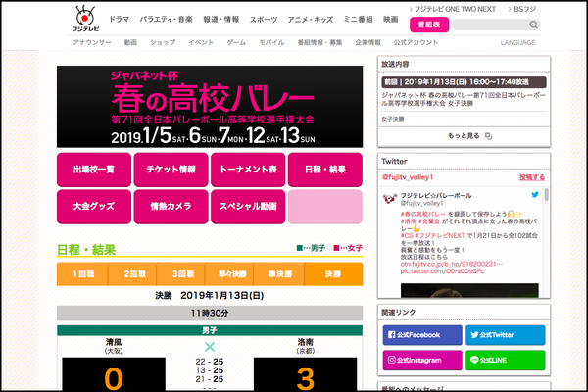Click the search magnifier icon
This screenshot has width=588, height=392.
pos(532,25)
